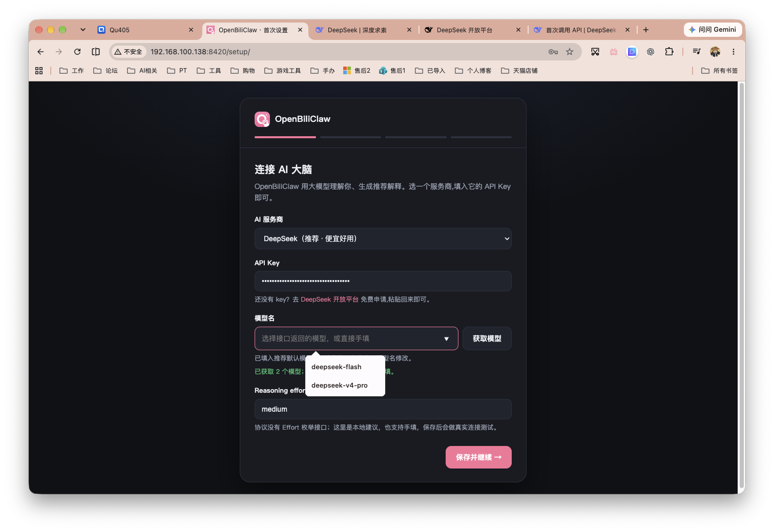Reload the current page

pyautogui.click(x=77, y=52)
